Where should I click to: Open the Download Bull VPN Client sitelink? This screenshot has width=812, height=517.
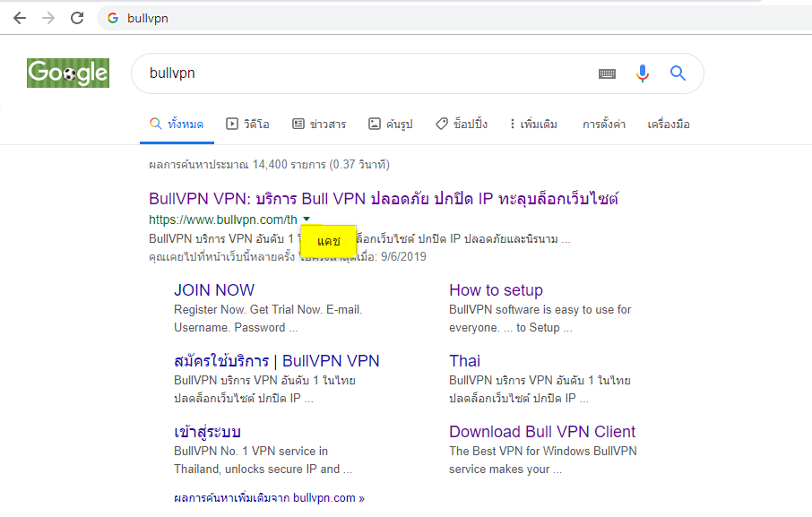click(542, 432)
